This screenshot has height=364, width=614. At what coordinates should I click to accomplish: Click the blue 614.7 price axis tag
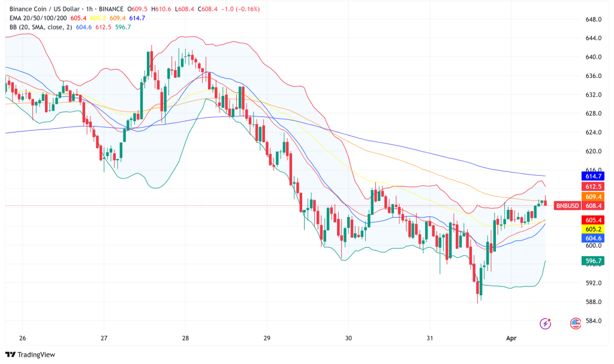[x=593, y=176]
